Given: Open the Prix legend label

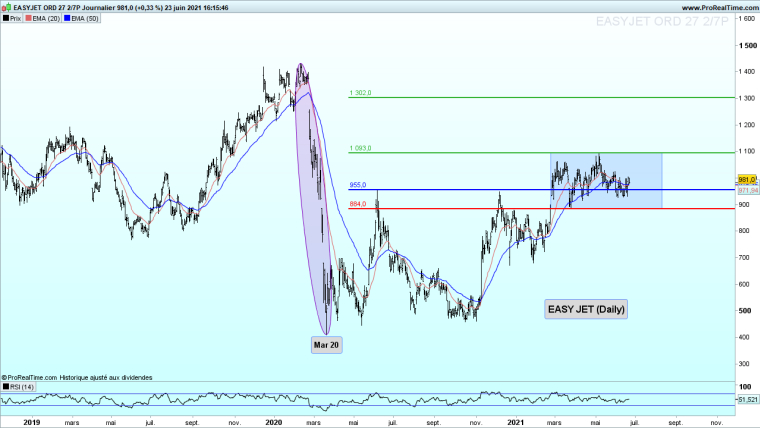Looking at the screenshot, I should pyautogui.click(x=16, y=18).
